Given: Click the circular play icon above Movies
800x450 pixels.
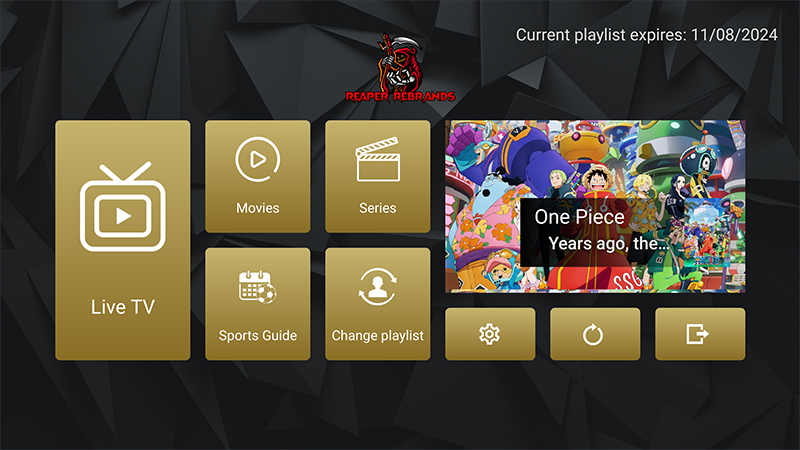Looking at the screenshot, I should pos(258,159).
